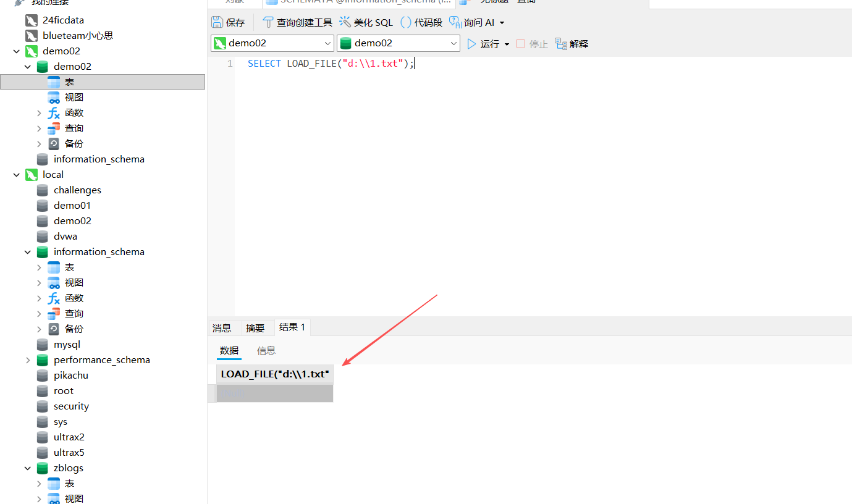Click the Null result cell
Image resolution: width=852 pixels, height=504 pixels.
[275, 393]
